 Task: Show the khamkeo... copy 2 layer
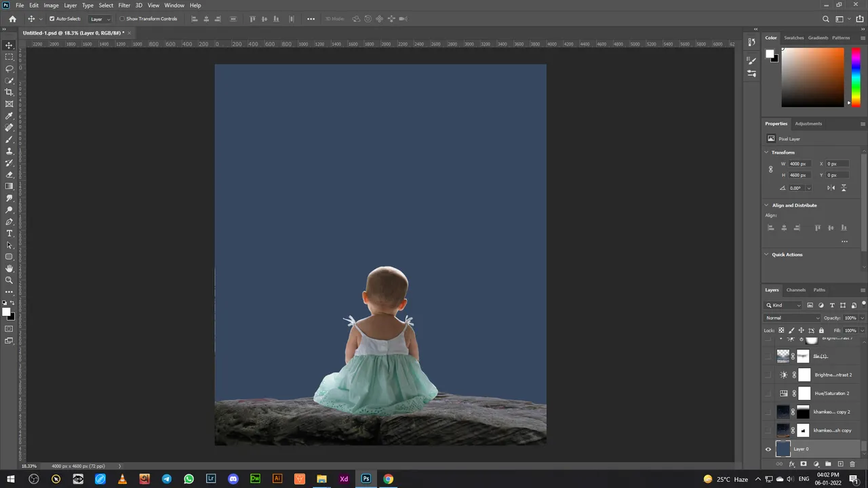click(768, 411)
